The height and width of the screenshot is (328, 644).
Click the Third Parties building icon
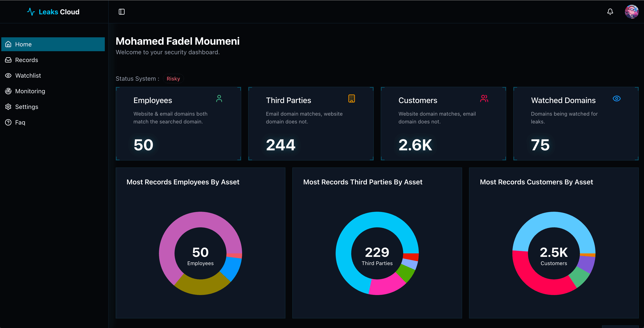point(351,98)
